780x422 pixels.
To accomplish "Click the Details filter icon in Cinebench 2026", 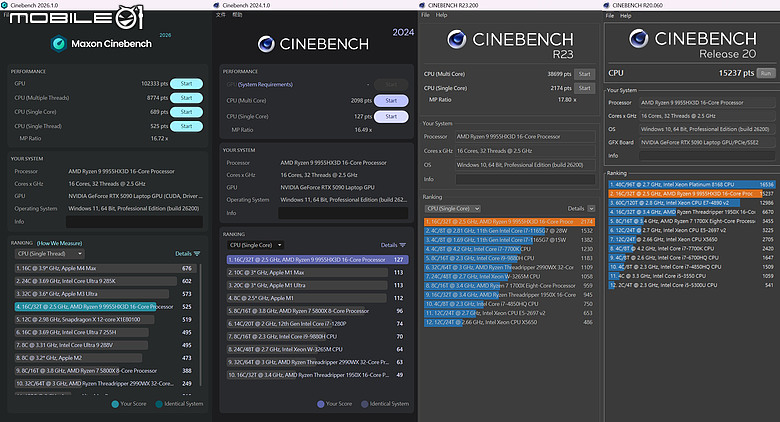I will [x=197, y=254].
